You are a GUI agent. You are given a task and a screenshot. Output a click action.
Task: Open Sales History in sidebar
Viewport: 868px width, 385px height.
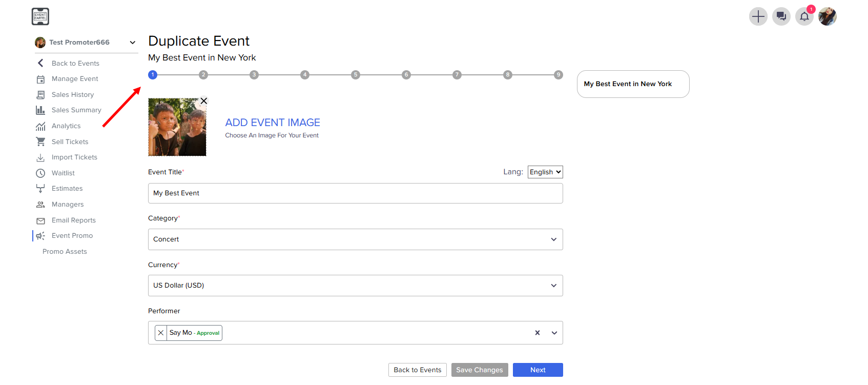point(73,95)
